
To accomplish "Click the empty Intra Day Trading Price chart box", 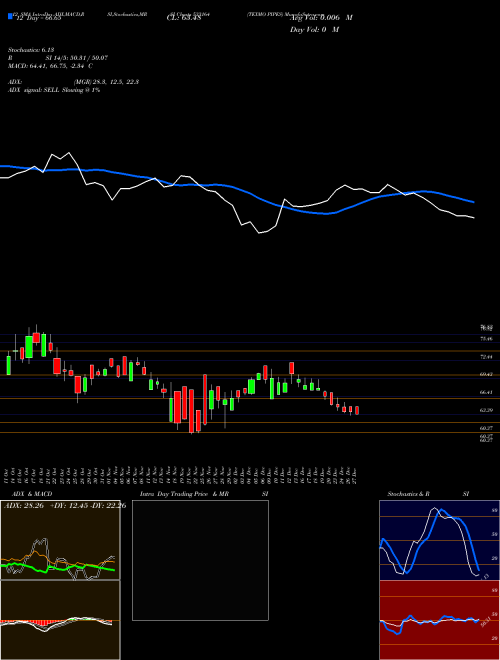I will coord(200,560).
